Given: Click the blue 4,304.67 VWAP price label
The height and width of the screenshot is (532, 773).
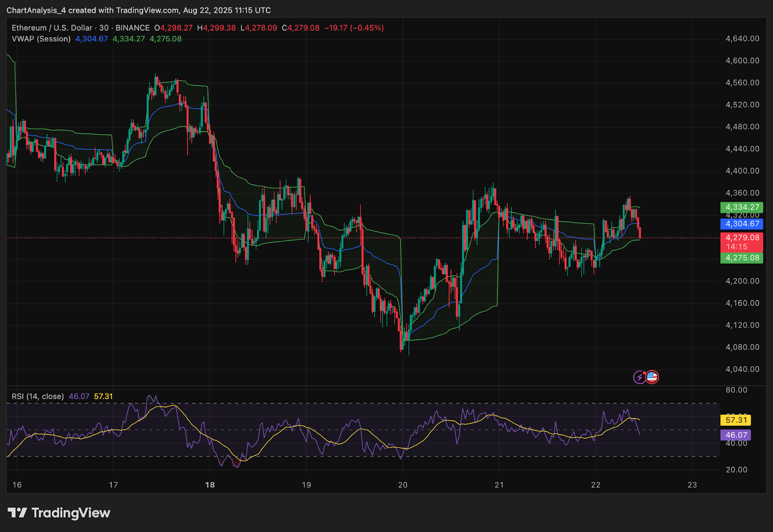Looking at the screenshot, I should [x=742, y=224].
